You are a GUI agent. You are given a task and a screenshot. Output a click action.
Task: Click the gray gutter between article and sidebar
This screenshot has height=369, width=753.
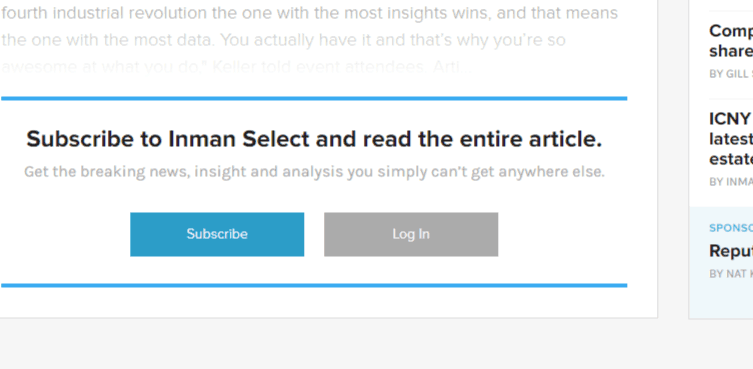click(x=673, y=159)
